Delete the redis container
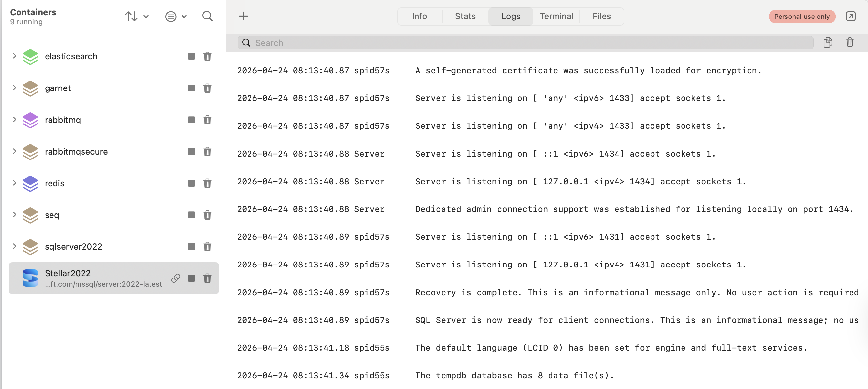Screen dimensions: 868x389 pos(207,183)
